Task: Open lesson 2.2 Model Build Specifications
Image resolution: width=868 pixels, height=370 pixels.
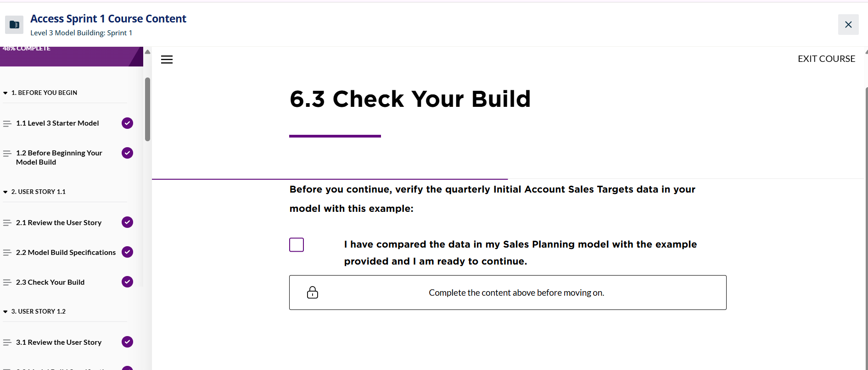Action: (66, 253)
